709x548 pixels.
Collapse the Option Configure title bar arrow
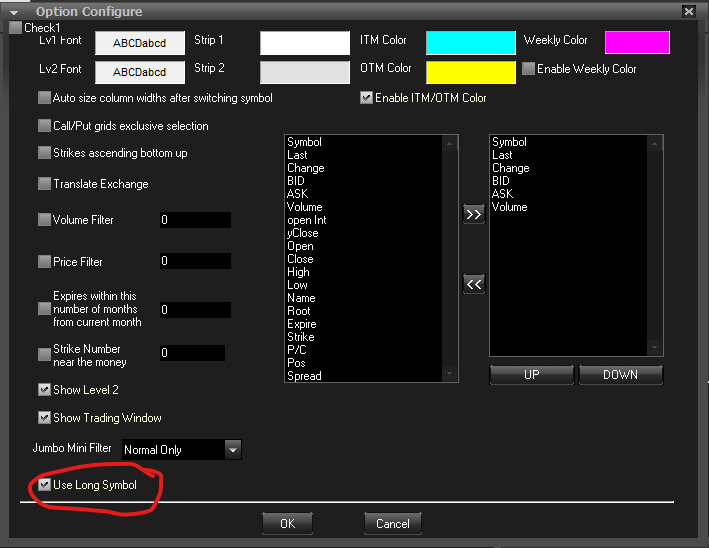click(x=15, y=11)
